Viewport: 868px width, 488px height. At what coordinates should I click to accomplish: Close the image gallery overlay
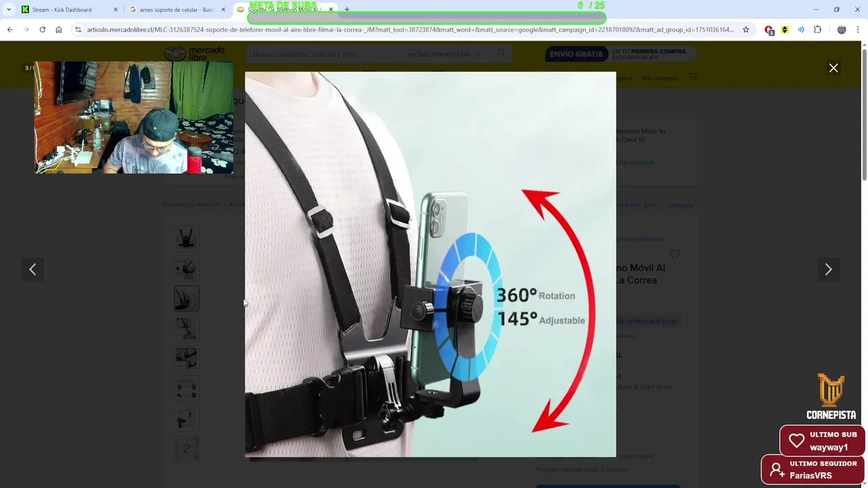click(x=833, y=68)
